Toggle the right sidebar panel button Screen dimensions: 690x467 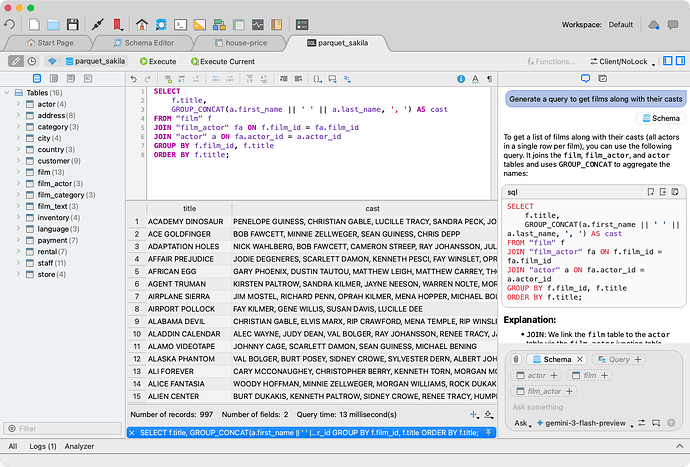680,61
